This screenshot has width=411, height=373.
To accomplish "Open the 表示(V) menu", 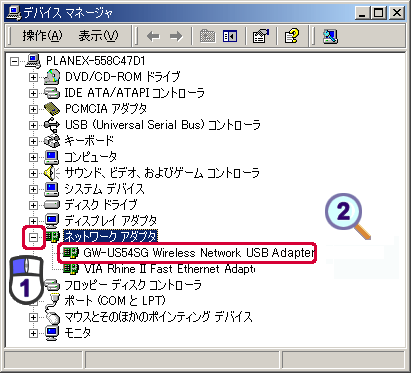I will point(98,36).
